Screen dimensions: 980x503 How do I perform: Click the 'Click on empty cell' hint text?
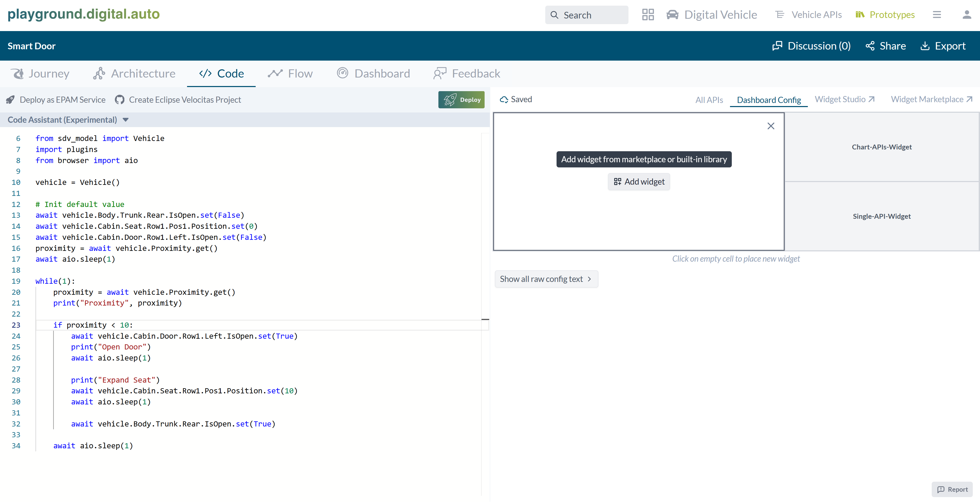pos(736,259)
